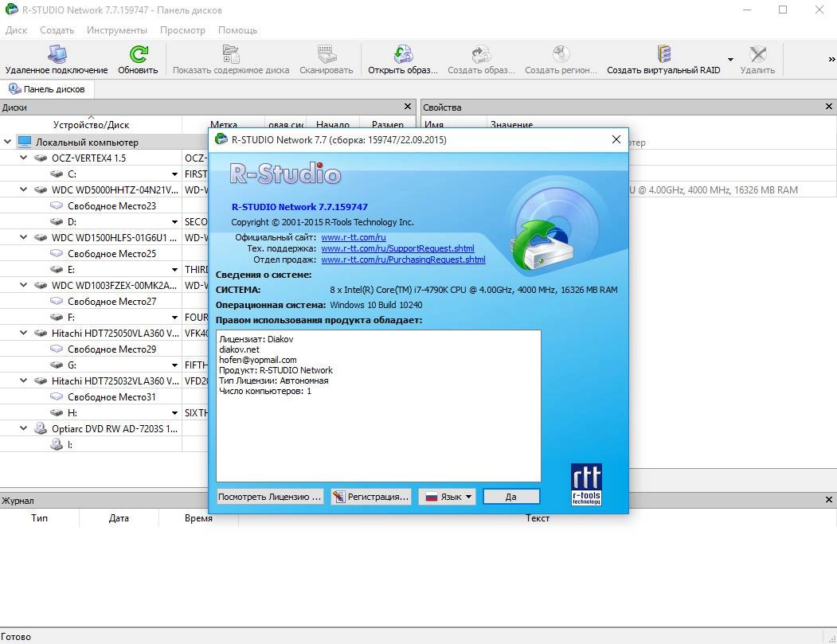Screen dimensions: 837x644
Task: Click the F: partition icon
Action: pos(57,317)
